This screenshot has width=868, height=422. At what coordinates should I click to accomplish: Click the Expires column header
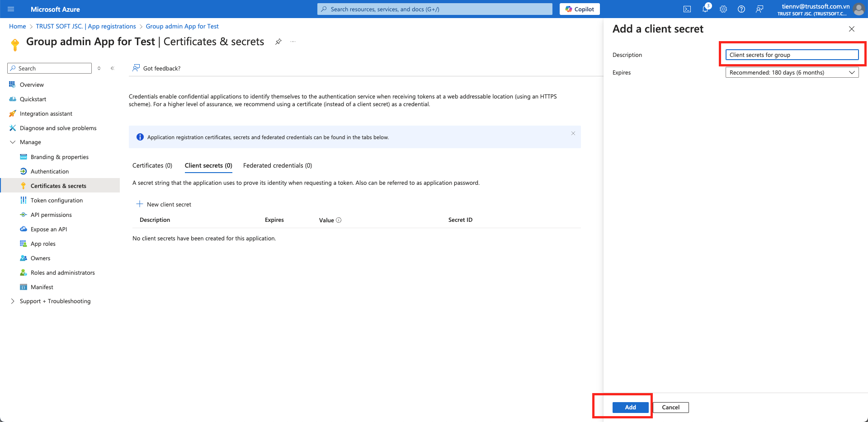[274, 220]
